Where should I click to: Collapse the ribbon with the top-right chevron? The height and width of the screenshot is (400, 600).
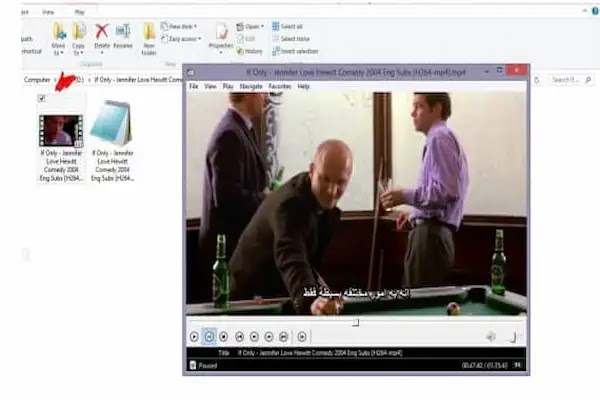tap(585, 11)
